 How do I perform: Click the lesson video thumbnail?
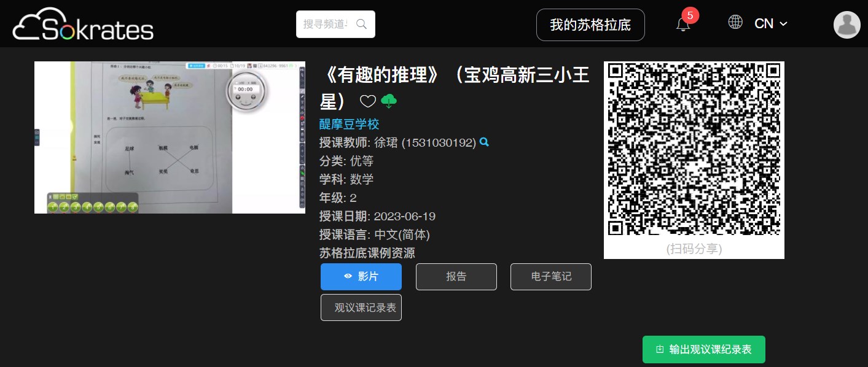tap(170, 137)
